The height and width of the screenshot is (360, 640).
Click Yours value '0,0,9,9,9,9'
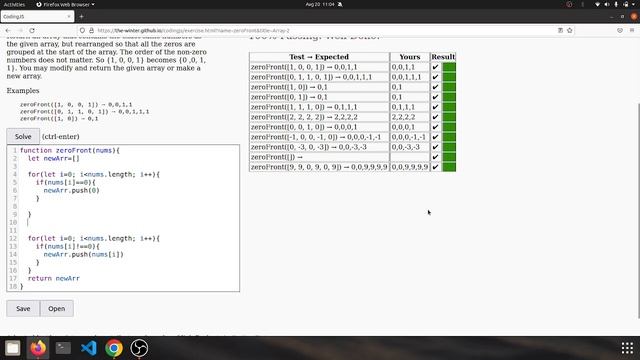pos(410,167)
